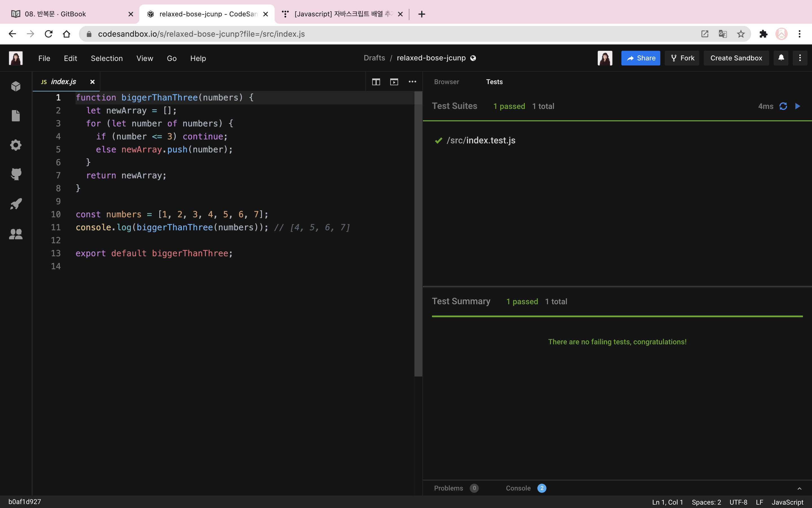The width and height of the screenshot is (812, 508).
Task: Click the preview layout icon in editor toolbar
Action: pyautogui.click(x=394, y=82)
